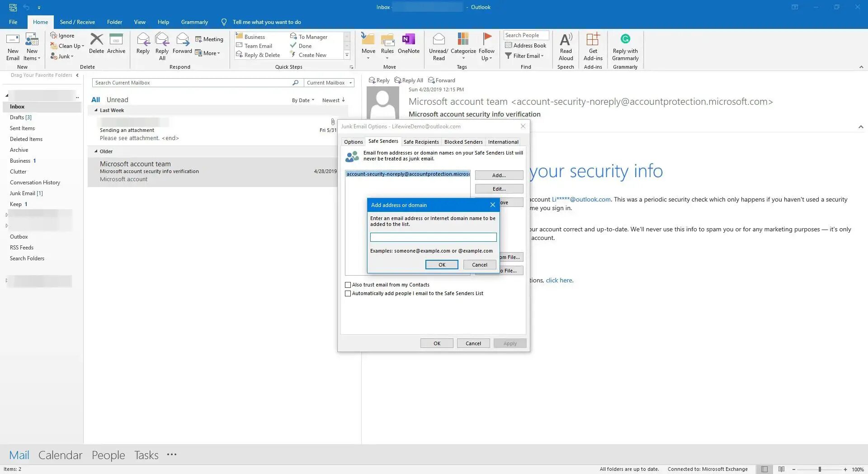Click OK in Add address dialog
The image size is (868, 474).
coord(442,265)
